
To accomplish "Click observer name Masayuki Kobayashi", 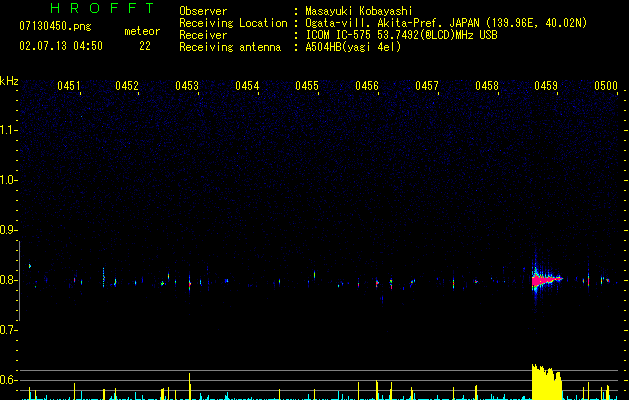I will (359, 11).
